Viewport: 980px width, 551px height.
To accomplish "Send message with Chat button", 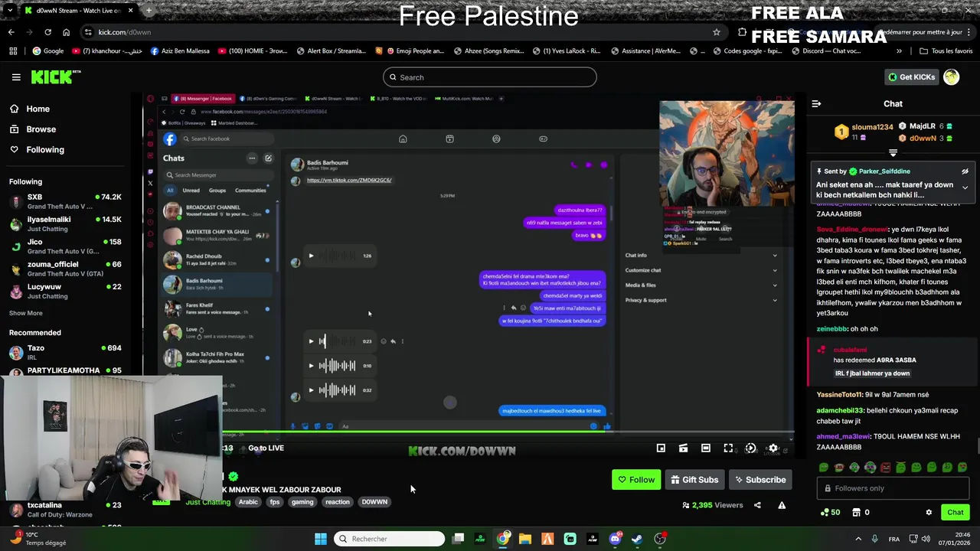I will pyautogui.click(x=955, y=512).
